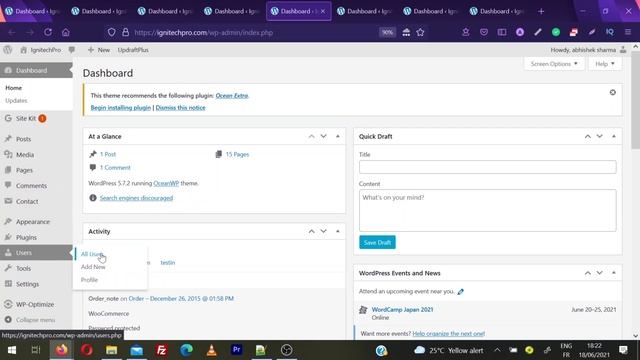Click the Quick Draft Content textarea
Image resolution: width=640 pixels, height=360 pixels.
click(488, 210)
